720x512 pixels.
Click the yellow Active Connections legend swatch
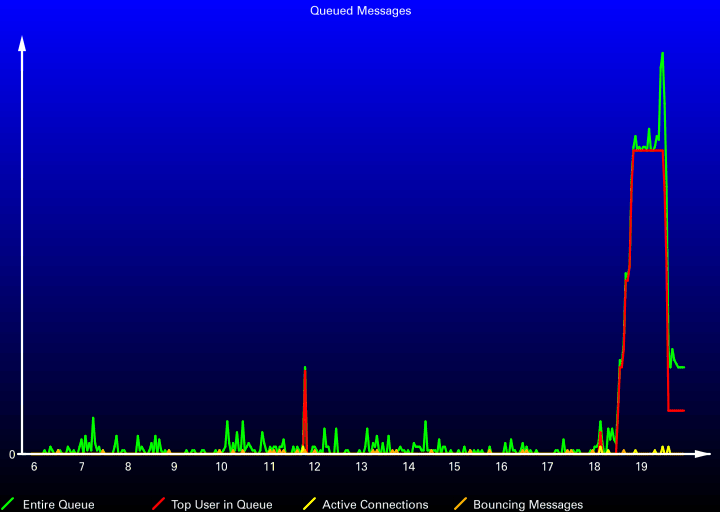coord(309,504)
